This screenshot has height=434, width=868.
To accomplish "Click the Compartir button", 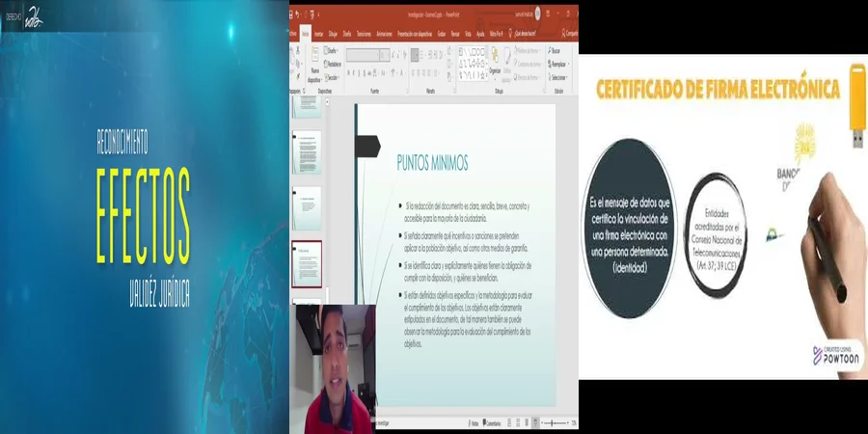I will pyautogui.click(x=570, y=34).
